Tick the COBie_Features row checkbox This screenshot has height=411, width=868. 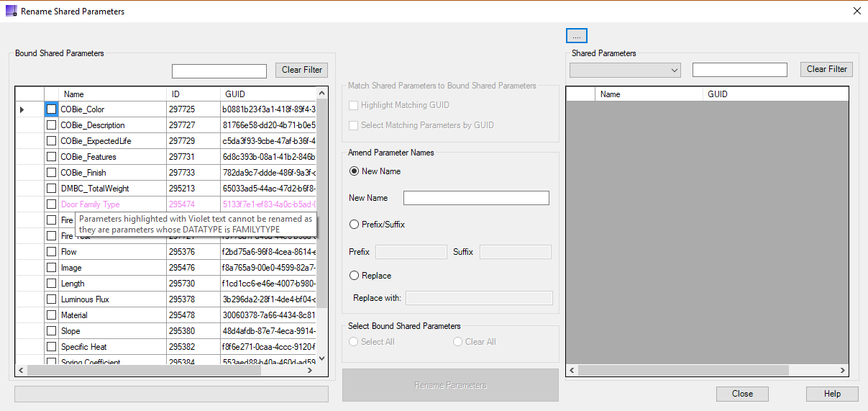[51, 157]
